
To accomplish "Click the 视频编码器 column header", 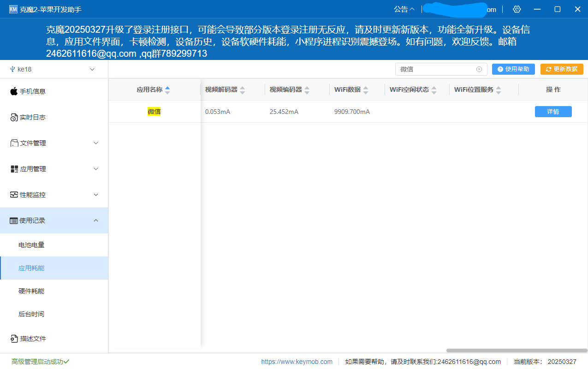I will [x=286, y=89].
